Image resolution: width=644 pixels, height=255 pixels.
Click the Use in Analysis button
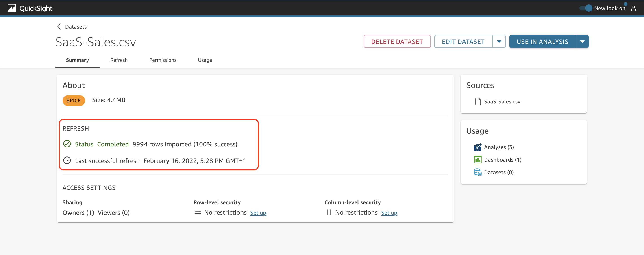[542, 42]
